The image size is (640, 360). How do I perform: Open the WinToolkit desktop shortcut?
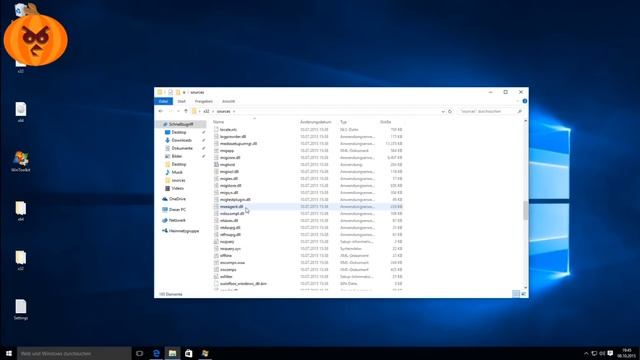[20, 161]
